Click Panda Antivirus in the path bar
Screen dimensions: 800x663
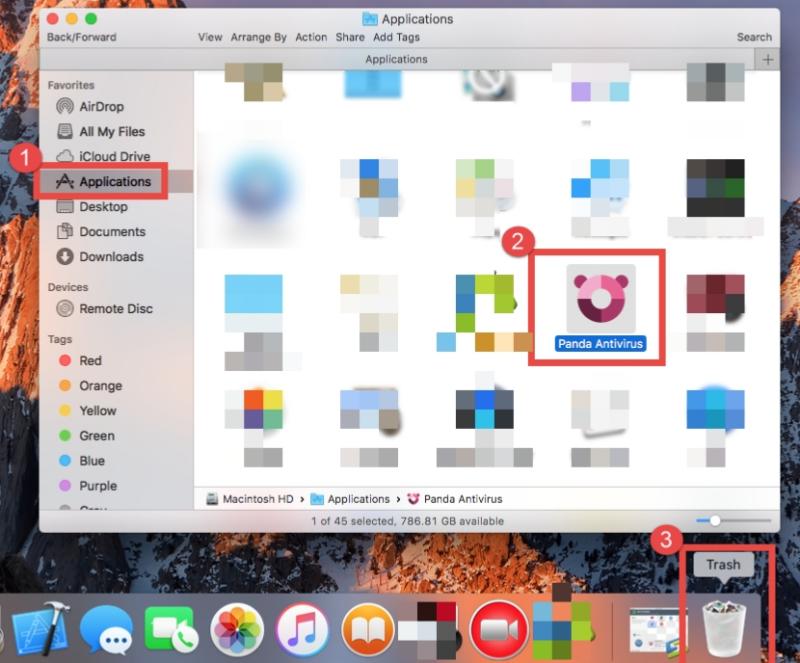click(455, 499)
